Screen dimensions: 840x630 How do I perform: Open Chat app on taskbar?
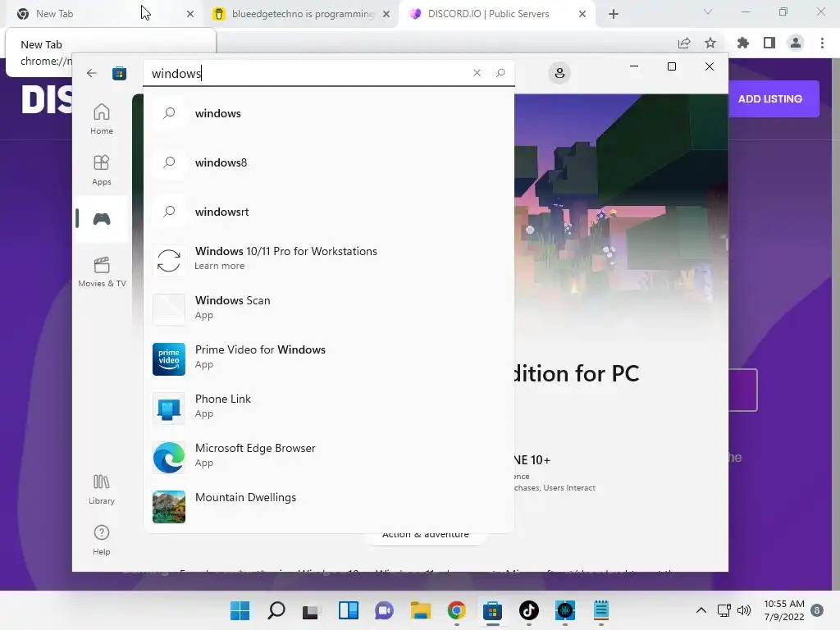tap(384, 610)
